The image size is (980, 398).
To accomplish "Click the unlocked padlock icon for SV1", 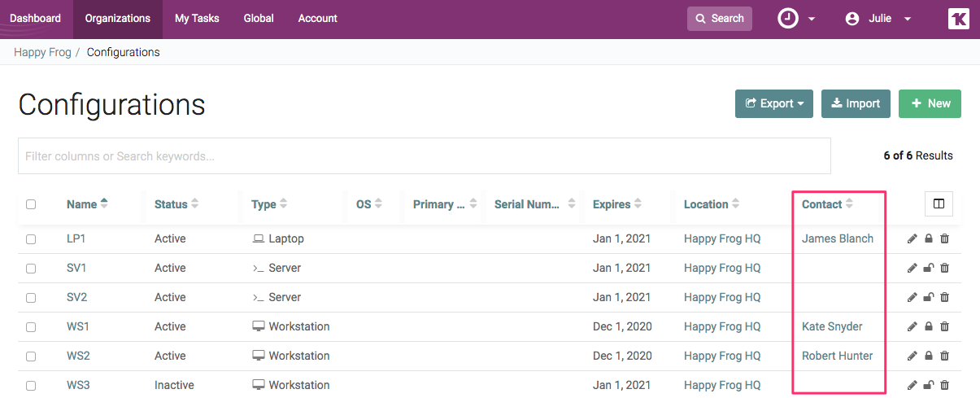I will (928, 268).
